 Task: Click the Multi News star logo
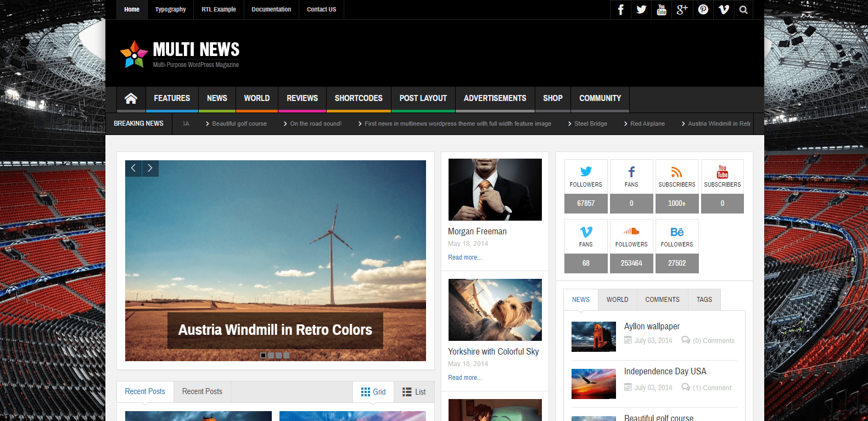click(134, 54)
